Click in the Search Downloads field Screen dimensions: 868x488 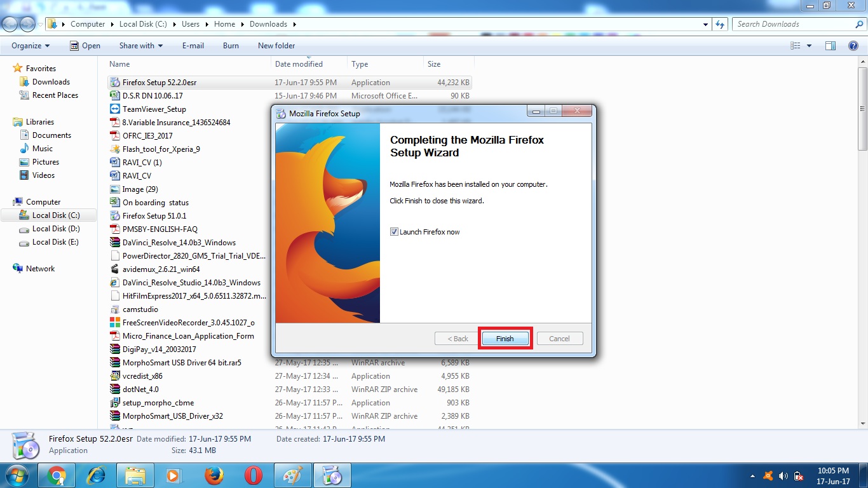(x=793, y=24)
